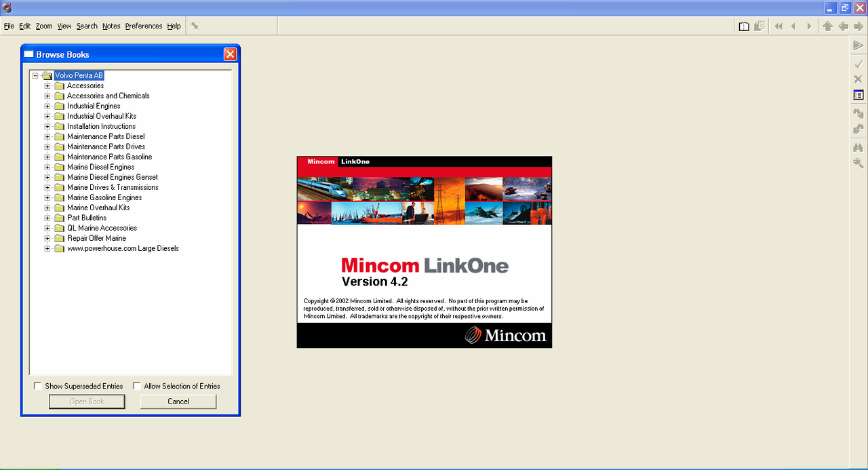This screenshot has height=470, width=868.
Task: Click the right-pointing send triangle in the side toolbar
Action: pos(858,45)
